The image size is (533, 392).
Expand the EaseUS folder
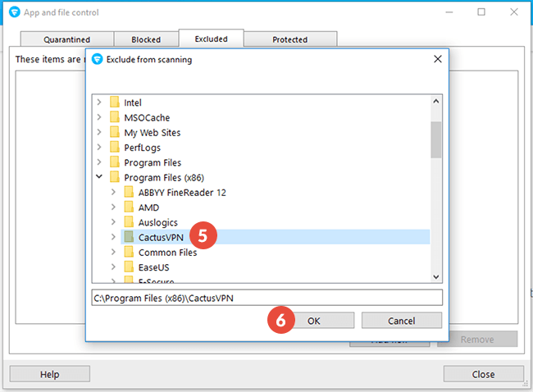(113, 267)
